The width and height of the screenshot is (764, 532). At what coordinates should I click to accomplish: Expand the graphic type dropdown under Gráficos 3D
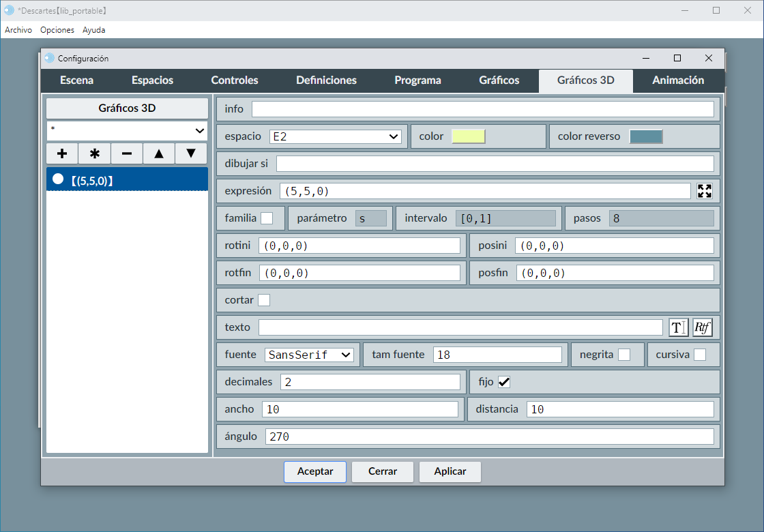coord(127,130)
